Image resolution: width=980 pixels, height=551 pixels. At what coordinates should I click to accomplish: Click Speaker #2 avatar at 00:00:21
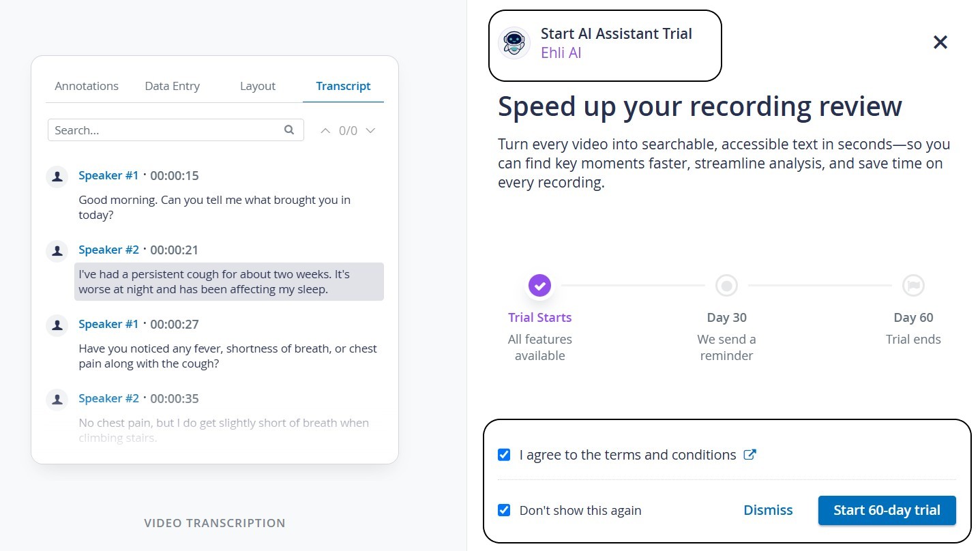tap(57, 250)
